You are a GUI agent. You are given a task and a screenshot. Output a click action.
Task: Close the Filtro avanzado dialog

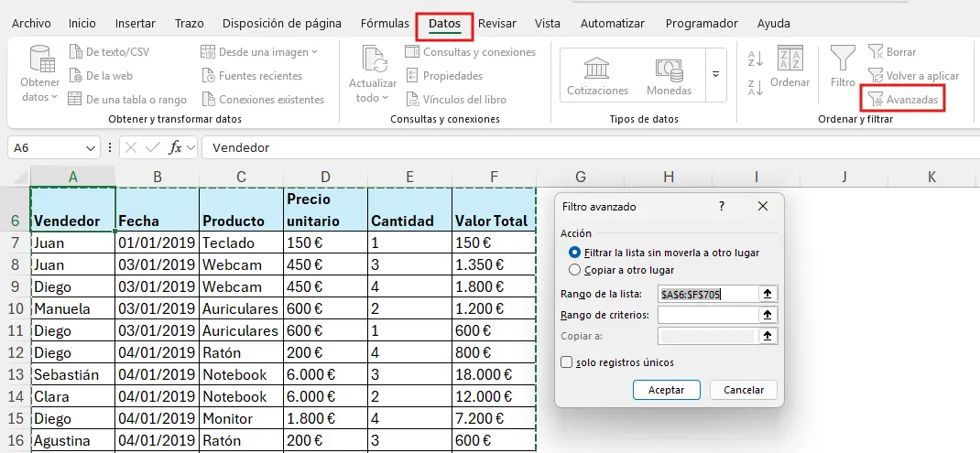pyautogui.click(x=763, y=206)
